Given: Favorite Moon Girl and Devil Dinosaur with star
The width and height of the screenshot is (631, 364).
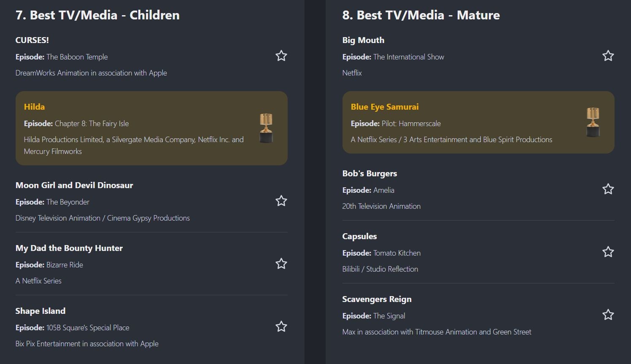Looking at the screenshot, I should (x=281, y=201).
